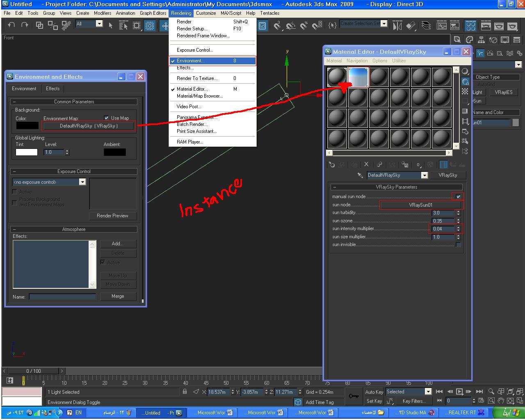Open Key Filters... dialog
This screenshot has height=420, width=525.
[414, 401]
